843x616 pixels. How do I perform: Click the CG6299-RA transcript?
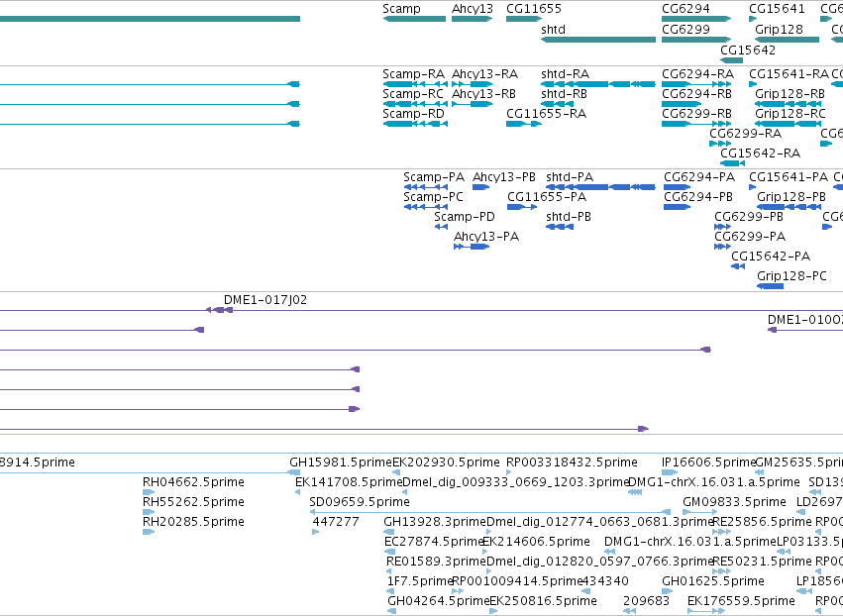click(720, 144)
